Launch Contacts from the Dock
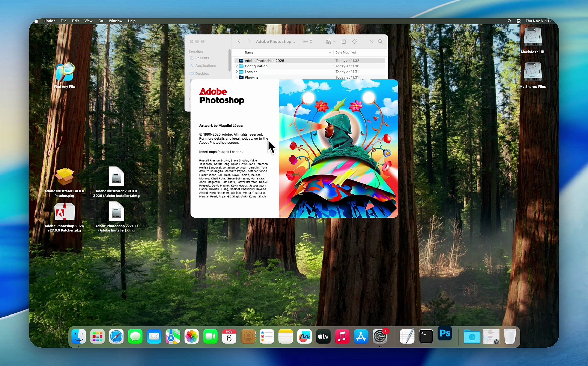Image resolution: width=588 pixels, height=366 pixels. point(248,337)
